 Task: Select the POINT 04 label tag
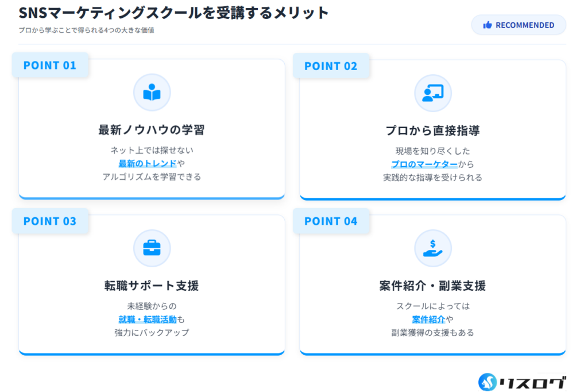tap(331, 221)
